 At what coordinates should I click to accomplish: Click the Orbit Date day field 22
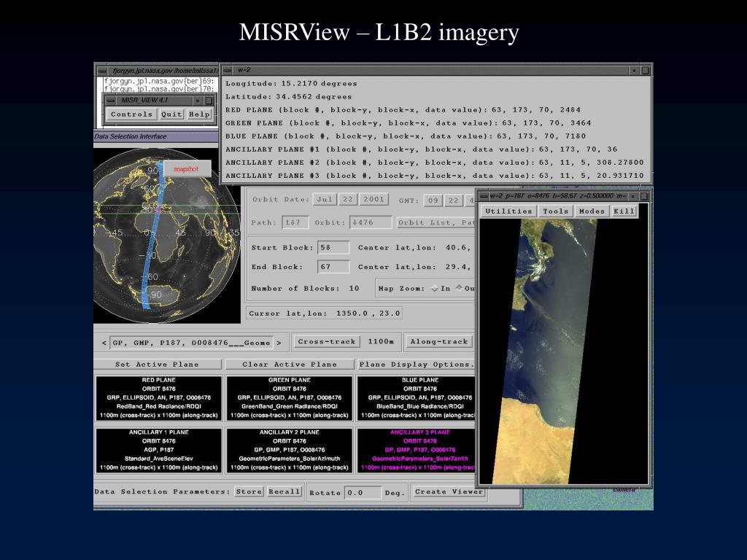click(348, 200)
